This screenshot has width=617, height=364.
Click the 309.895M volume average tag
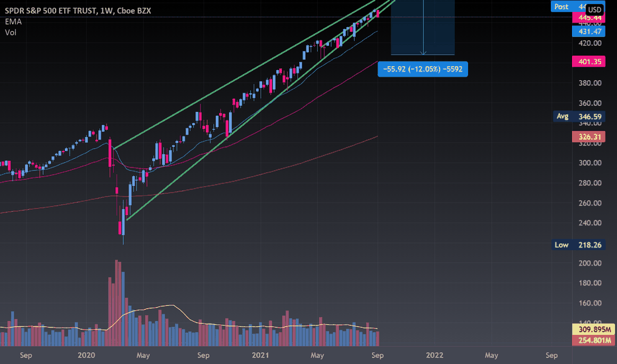point(593,329)
